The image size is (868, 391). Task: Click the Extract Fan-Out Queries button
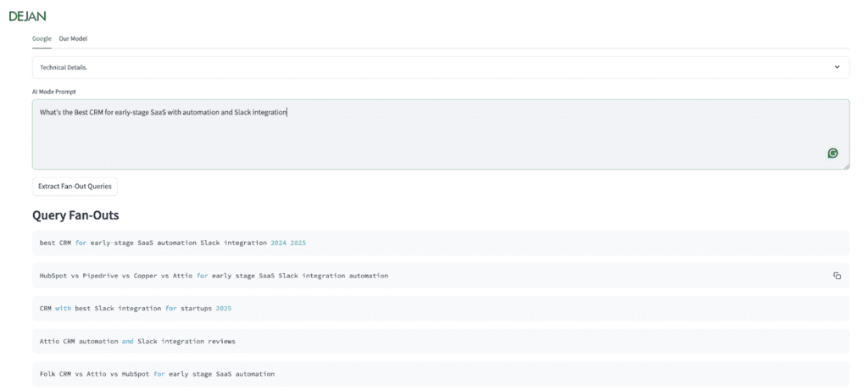[75, 187]
